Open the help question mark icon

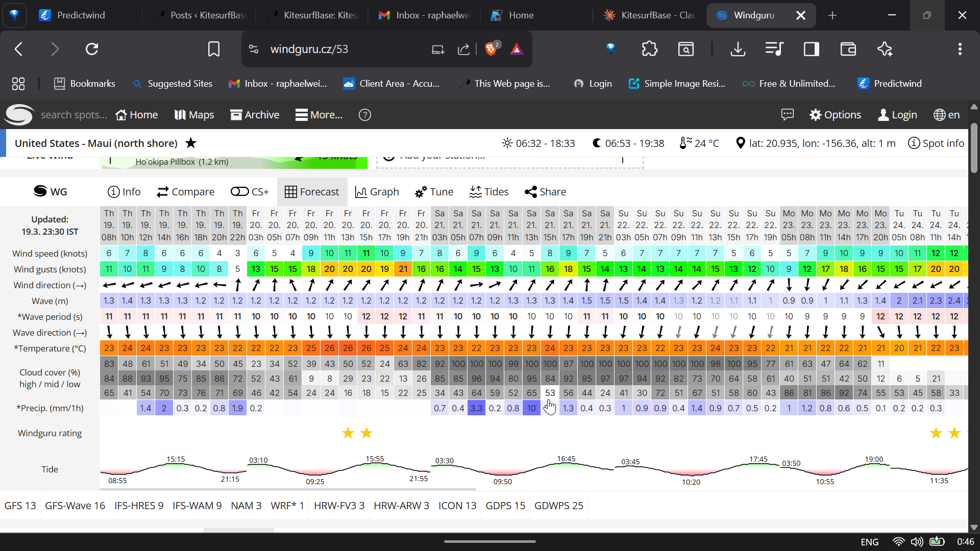point(364,115)
